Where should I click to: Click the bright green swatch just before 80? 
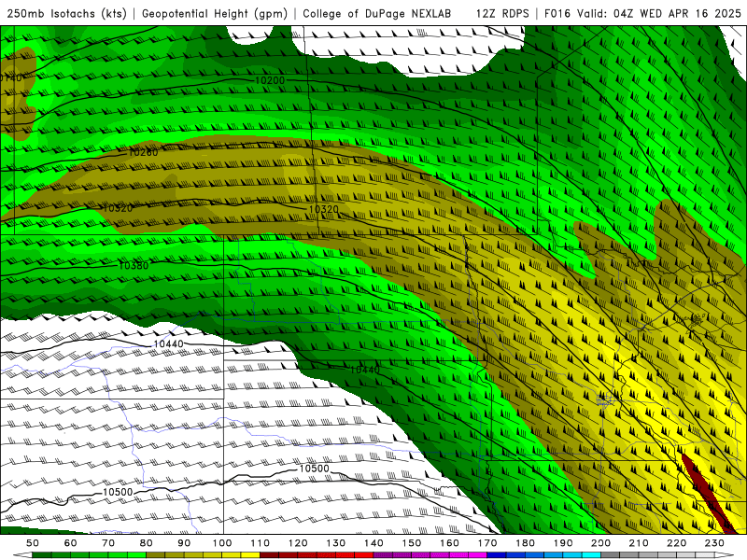pyautogui.click(x=136, y=555)
